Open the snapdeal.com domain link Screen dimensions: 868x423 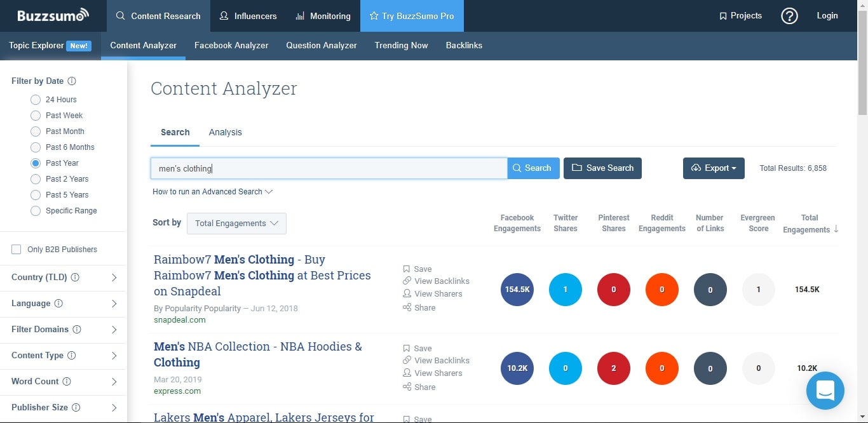coord(179,319)
